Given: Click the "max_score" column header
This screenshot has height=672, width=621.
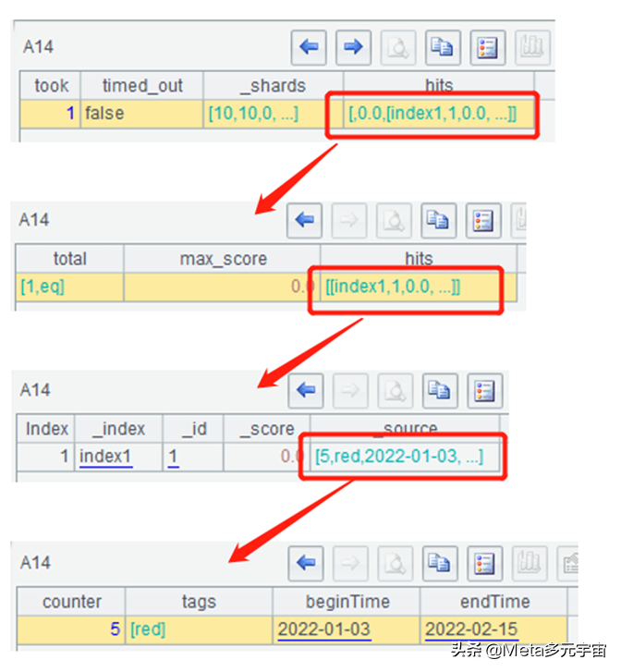Looking at the screenshot, I should [x=223, y=259].
